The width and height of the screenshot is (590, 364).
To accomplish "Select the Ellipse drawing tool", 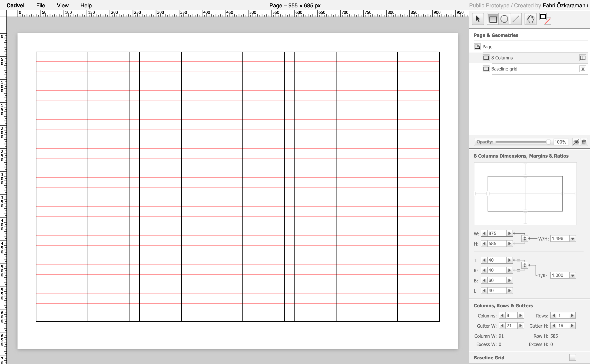I will coord(504,19).
